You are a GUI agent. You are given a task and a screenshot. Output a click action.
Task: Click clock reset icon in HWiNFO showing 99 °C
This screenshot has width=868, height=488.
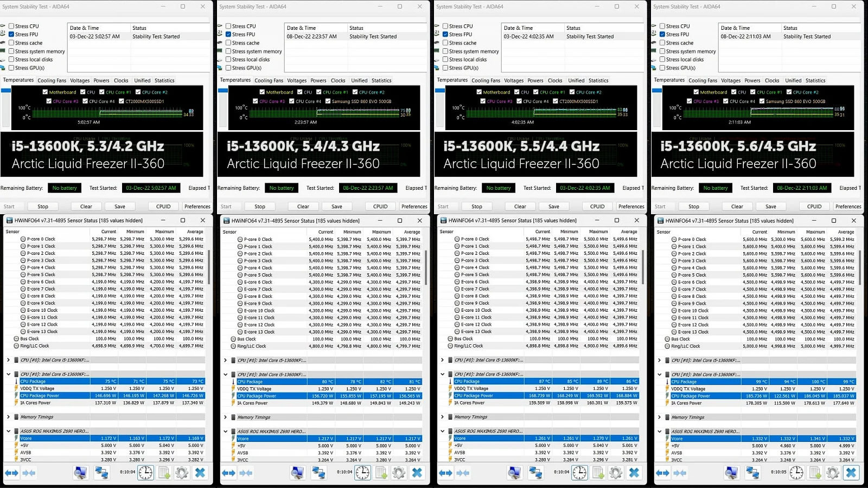[x=796, y=473]
